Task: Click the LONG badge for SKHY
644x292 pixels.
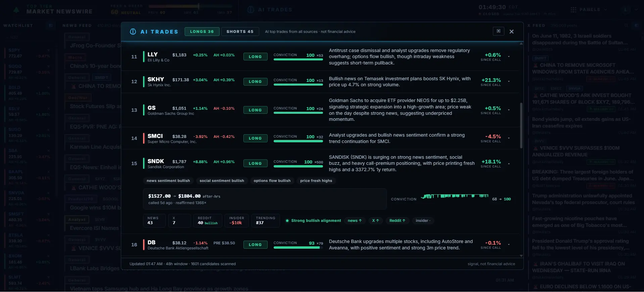Action: tap(255, 82)
